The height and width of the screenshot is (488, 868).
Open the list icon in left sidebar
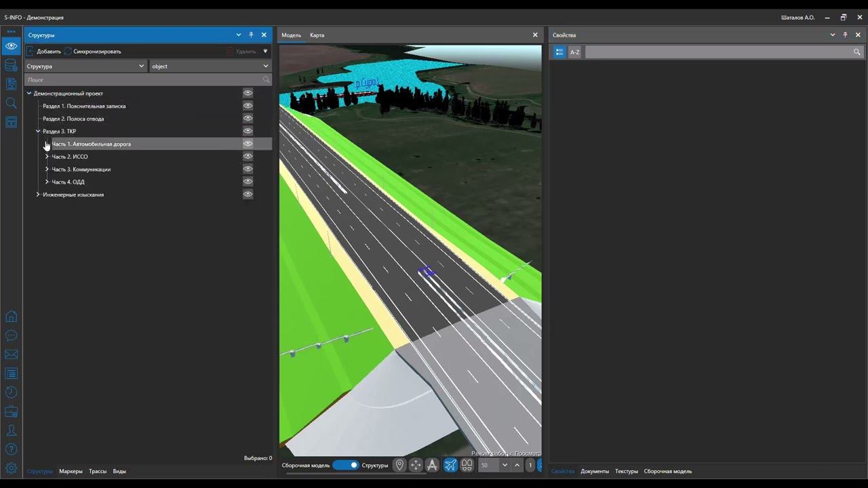click(11, 373)
